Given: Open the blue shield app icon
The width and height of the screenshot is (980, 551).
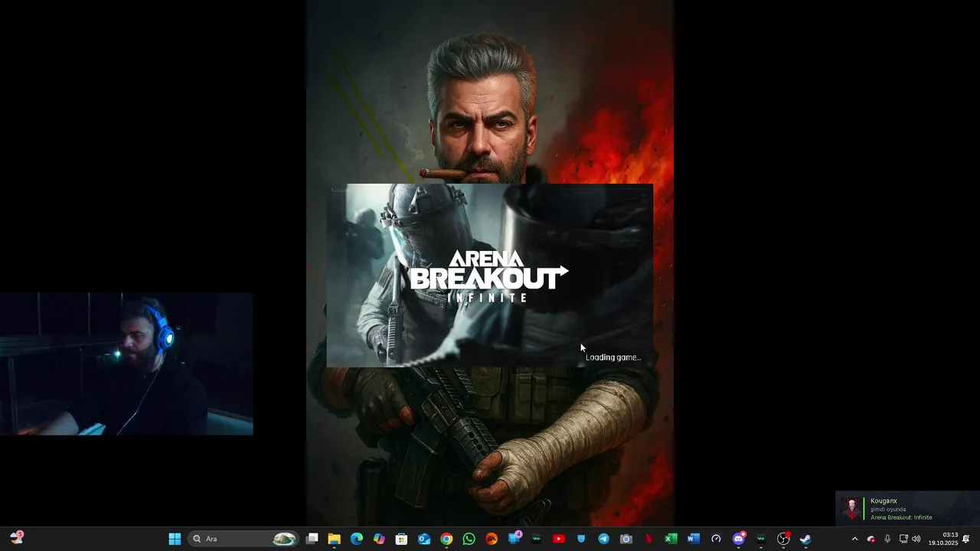Looking at the screenshot, I should coord(581,539).
